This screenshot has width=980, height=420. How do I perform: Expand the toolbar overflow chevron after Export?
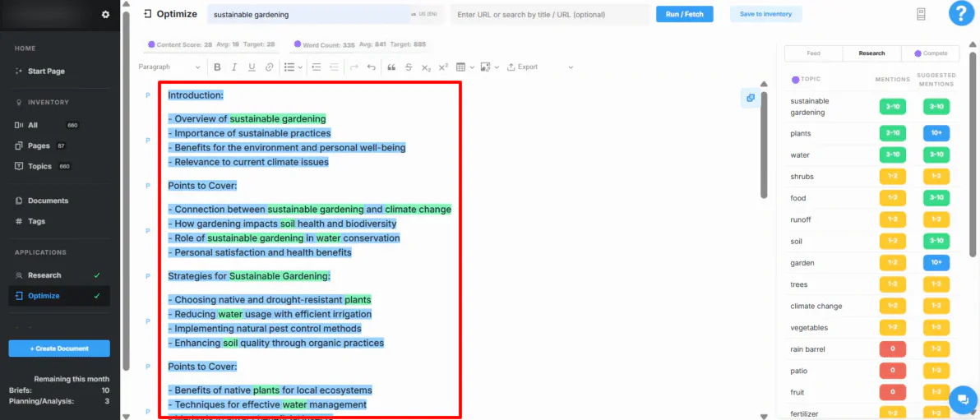[571, 67]
